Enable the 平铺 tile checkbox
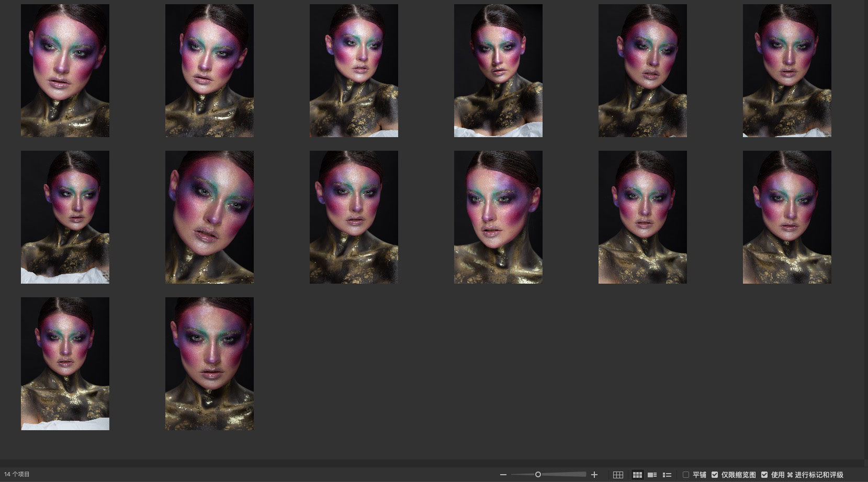This screenshot has width=868, height=482. 686,475
